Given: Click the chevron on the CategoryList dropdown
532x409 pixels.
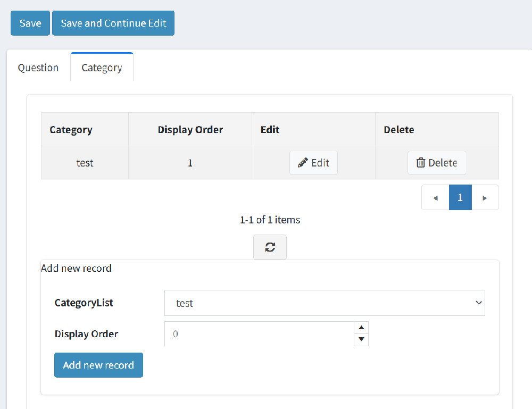Looking at the screenshot, I should (x=478, y=303).
